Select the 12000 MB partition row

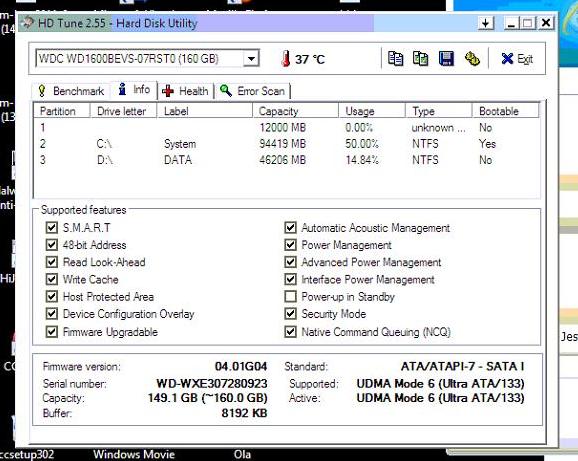coord(286,128)
